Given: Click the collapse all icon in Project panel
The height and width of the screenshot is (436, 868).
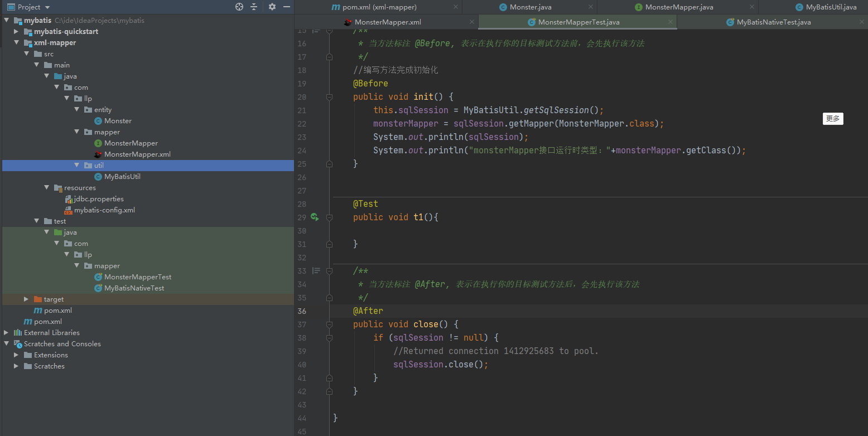Looking at the screenshot, I should (x=254, y=7).
